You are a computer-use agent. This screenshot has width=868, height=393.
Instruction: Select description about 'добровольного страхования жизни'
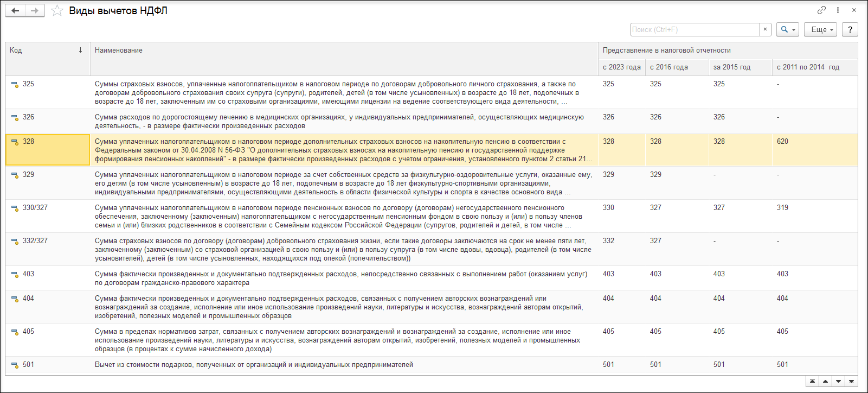[344, 250]
